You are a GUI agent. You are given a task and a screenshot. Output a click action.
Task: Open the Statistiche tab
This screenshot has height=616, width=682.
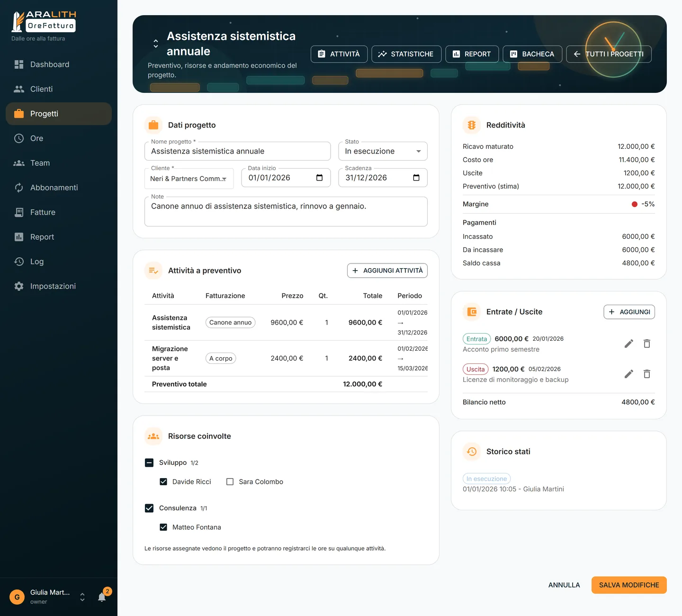pyautogui.click(x=406, y=54)
